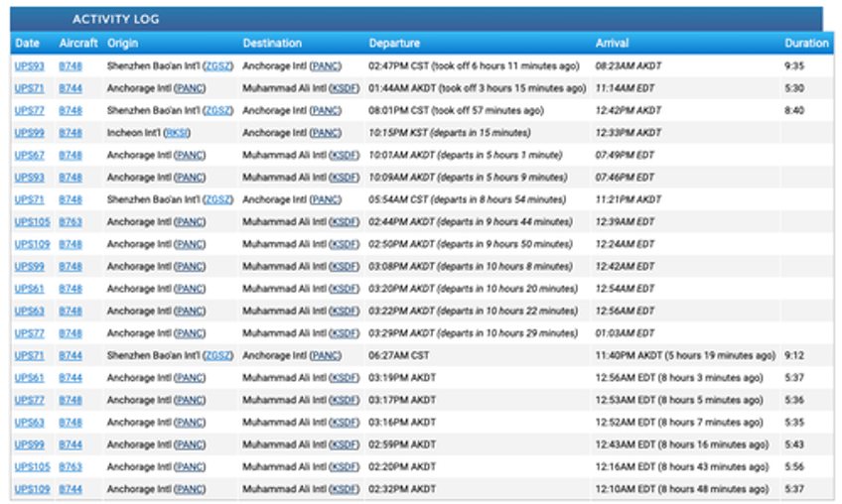Open UPS93 link in the 02:47PM CST row

pyautogui.click(x=29, y=66)
